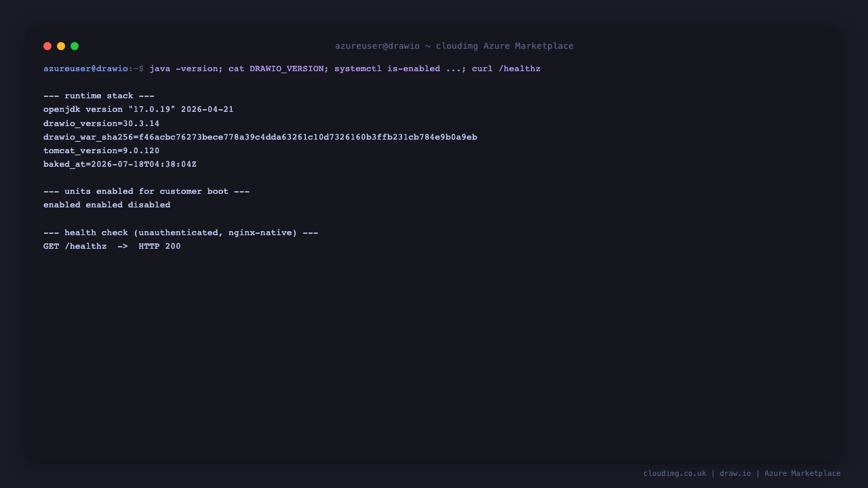Click the terminal title azureuser@drawio text

click(454, 46)
